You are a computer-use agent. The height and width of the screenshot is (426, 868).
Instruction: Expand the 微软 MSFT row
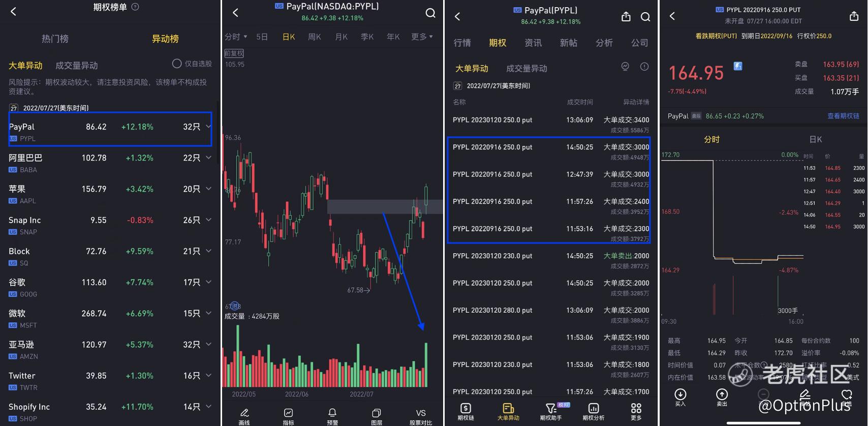pyautogui.click(x=208, y=313)
